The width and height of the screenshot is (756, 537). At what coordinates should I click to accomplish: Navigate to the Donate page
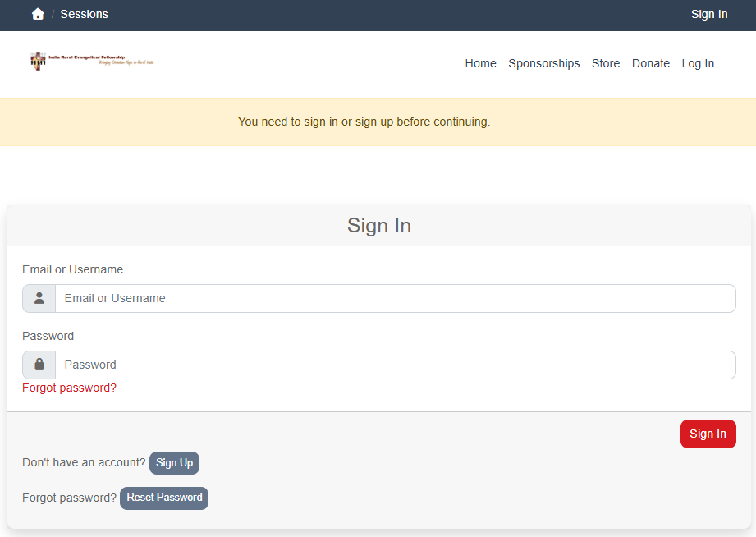(650, 63)
